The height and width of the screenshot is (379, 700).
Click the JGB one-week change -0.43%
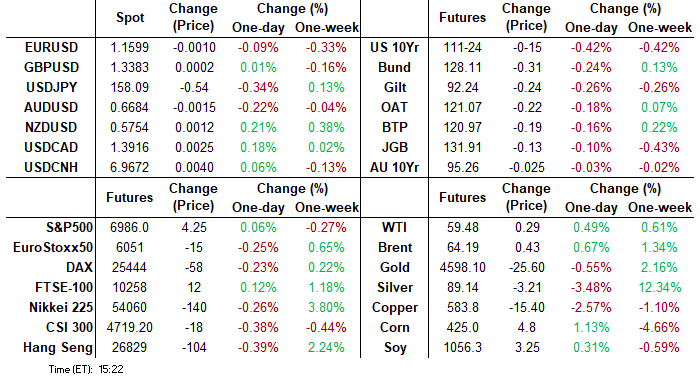[x=659, y=148]
